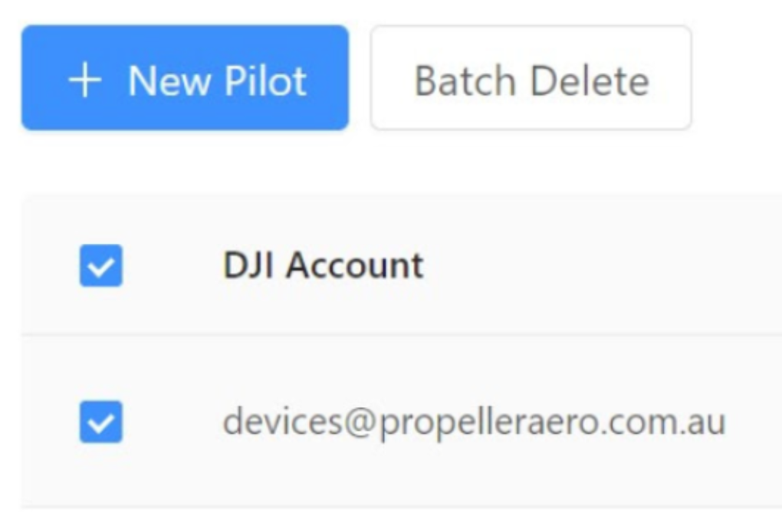The height and width of the screenshot is (532, 782).
Task: Toggle the header row checkbox
Action: [100, 265]
